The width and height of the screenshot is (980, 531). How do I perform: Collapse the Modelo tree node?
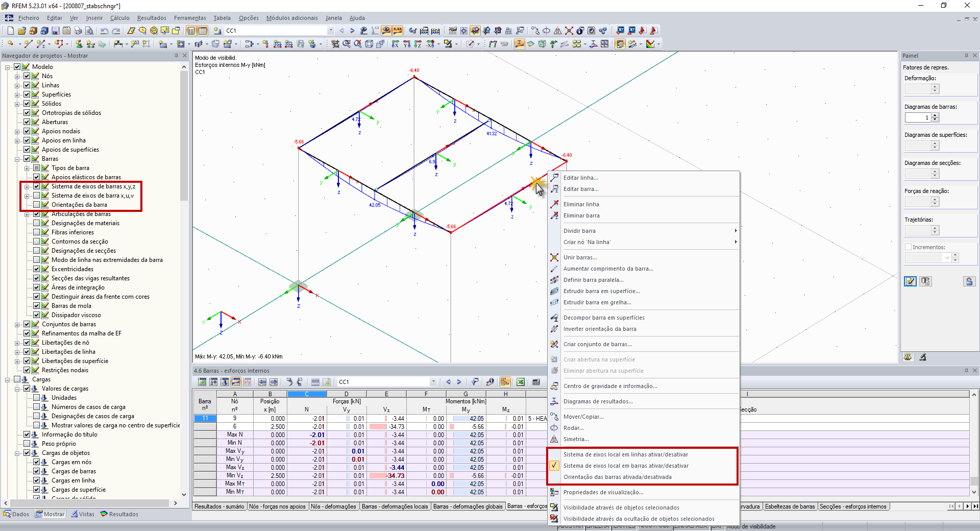point(8,67)
